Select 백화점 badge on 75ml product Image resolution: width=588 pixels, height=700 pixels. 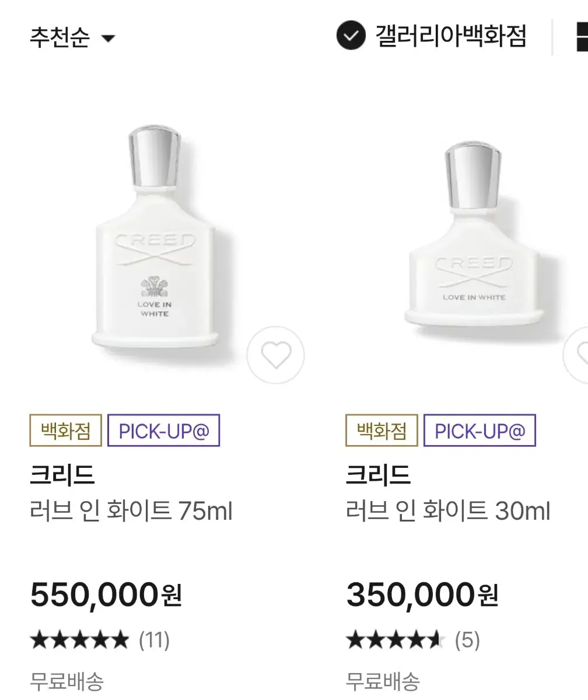65,431
